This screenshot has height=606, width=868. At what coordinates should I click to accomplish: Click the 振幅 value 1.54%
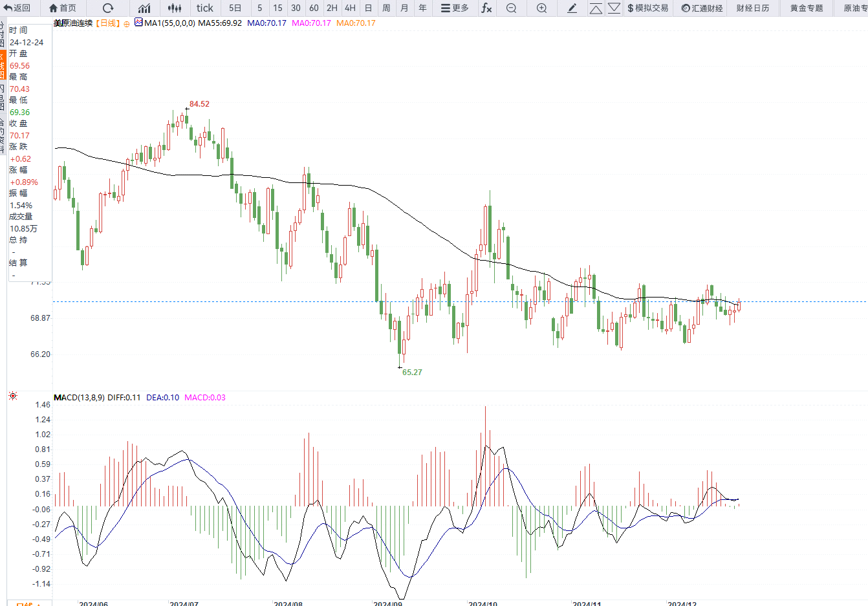coord(21,205)
